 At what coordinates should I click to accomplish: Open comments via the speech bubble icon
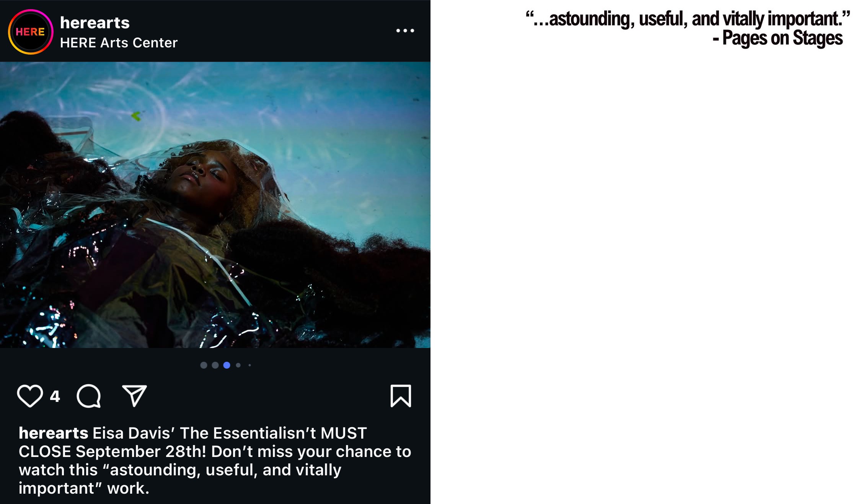tap(89, 396)
